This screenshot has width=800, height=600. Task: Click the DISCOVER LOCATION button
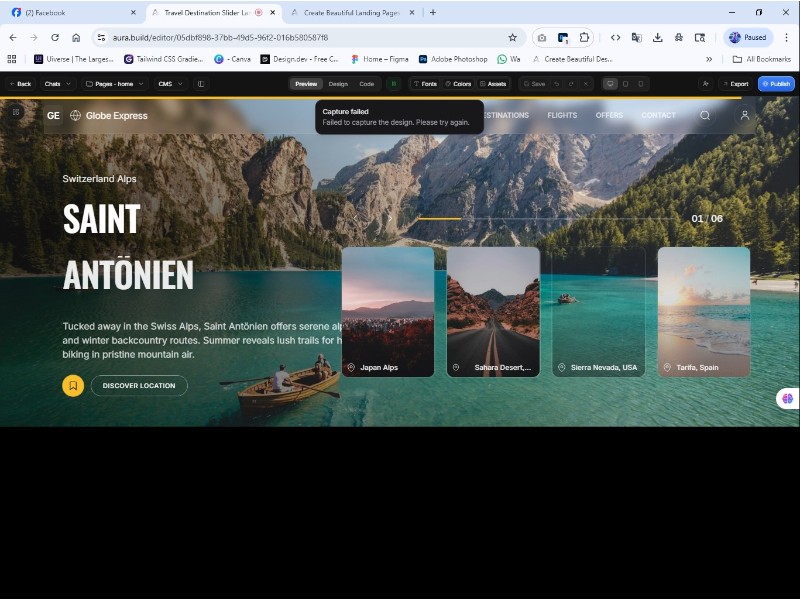[138, 385]
